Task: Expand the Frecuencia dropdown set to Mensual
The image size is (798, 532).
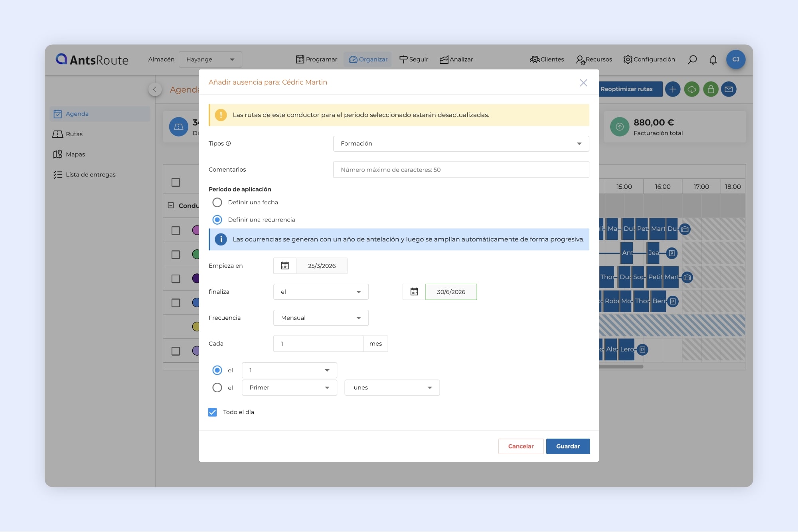Action: pyautogui.click(x=321, y=318)
